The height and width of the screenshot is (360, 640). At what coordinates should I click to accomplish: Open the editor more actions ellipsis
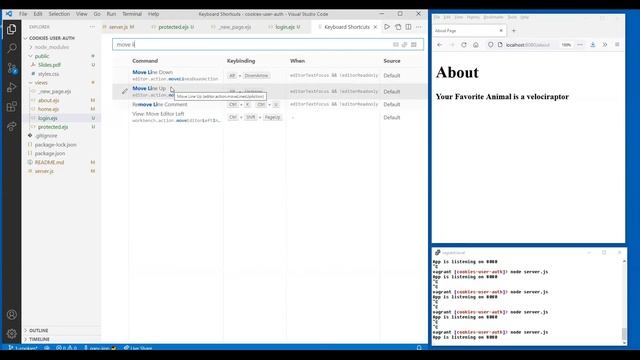coord(419,27)
